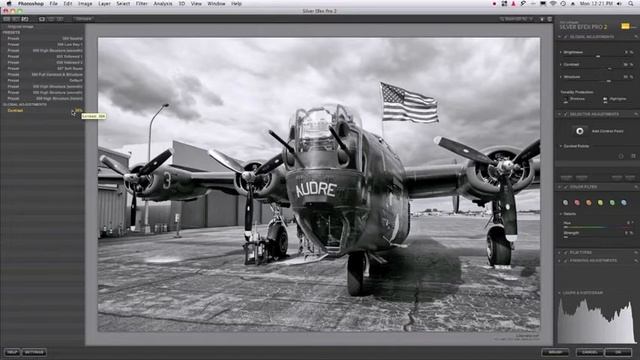The width and height of the screenshot is (640, 360).
Task: Reset the Global Adjustments section
Action: point(636,37)
